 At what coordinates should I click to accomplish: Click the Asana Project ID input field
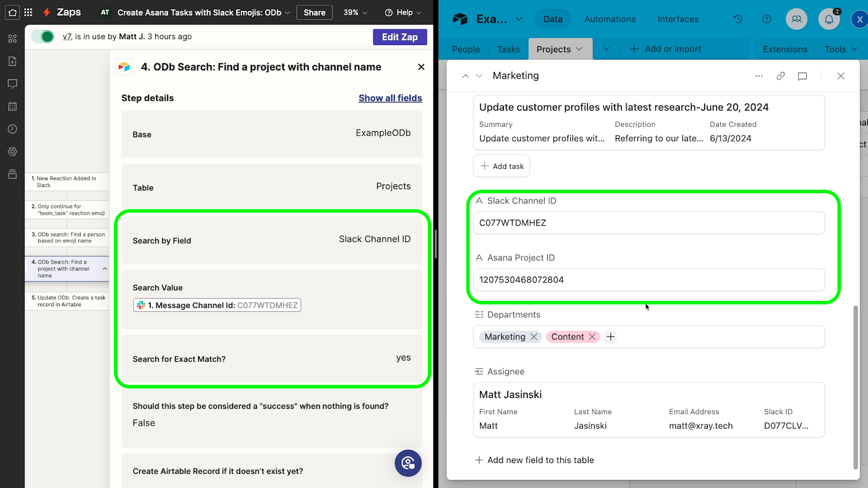(x=649, y=280)
